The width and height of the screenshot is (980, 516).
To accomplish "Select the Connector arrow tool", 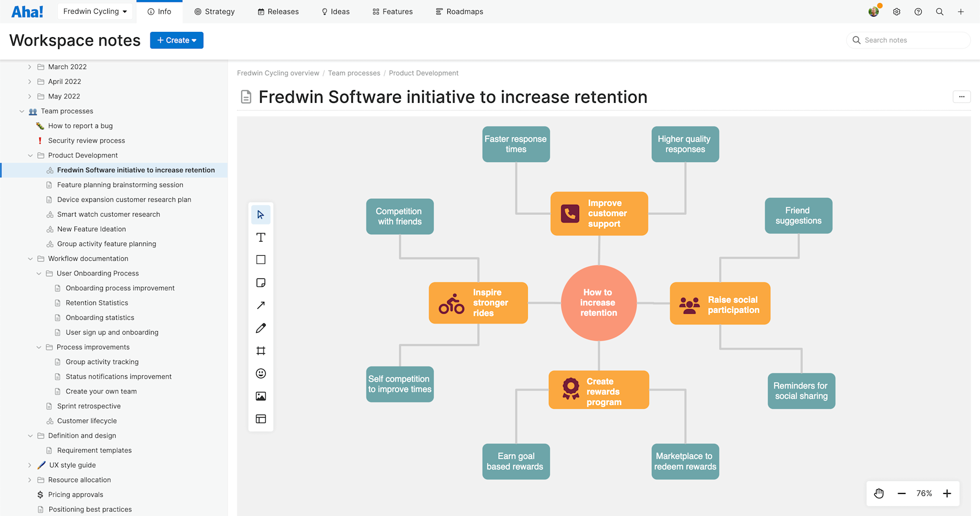I will [261, 305].
